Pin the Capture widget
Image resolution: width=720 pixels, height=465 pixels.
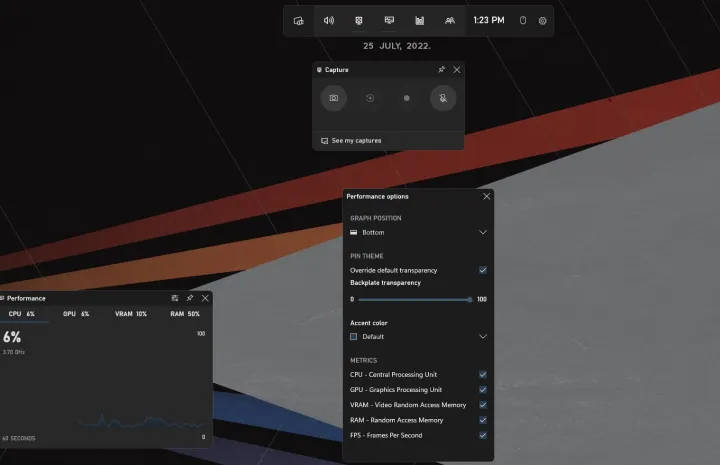[x=442, y=70]
